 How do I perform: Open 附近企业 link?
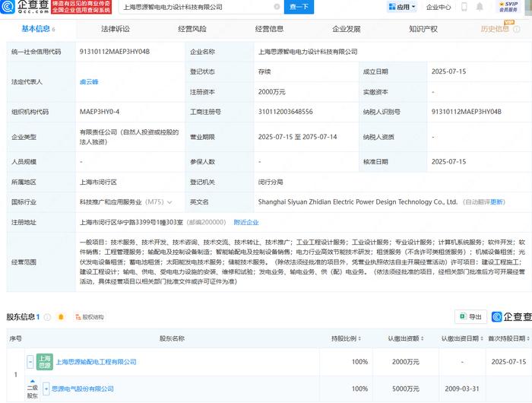[246, 222]
